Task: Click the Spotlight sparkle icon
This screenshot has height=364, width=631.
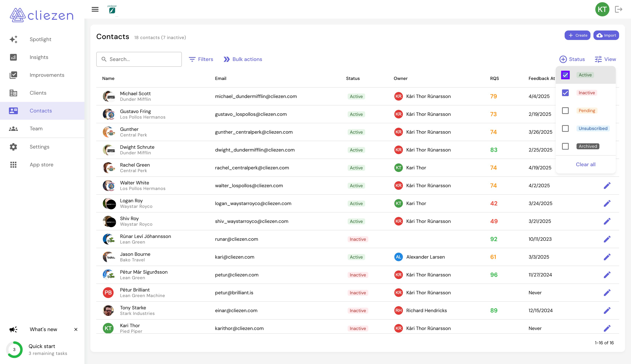Action: pyautogui.click(x=13, y=39)
